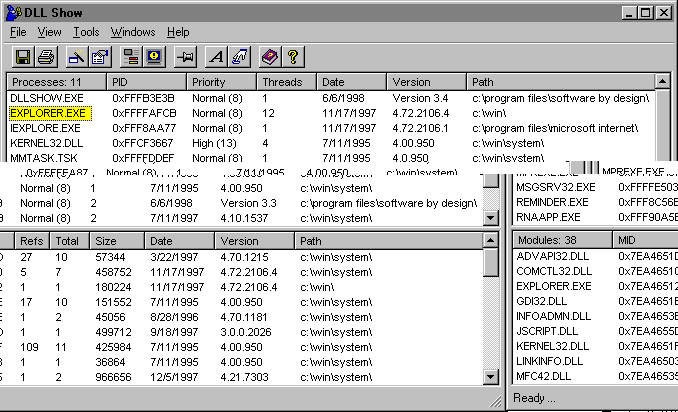The height and width of the screenshot is (412, 678).
Task: Click the Version 3.3 cell
Action: coord(248,203)
